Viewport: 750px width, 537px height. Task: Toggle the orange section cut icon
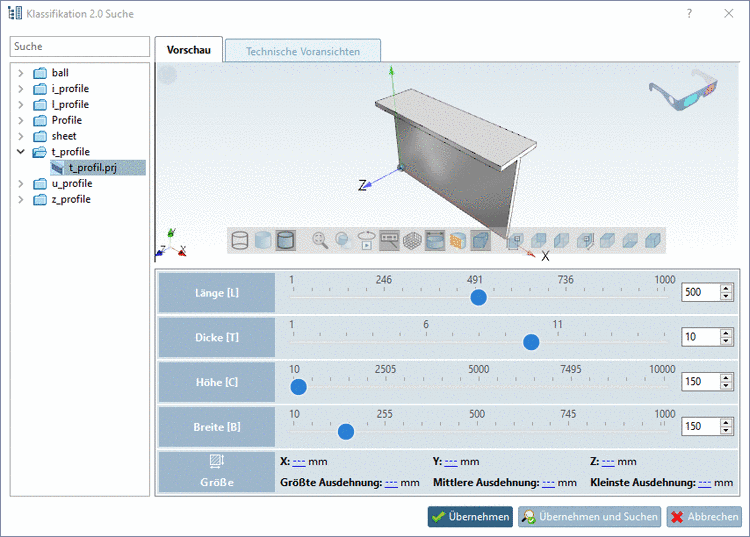(x=458, y=240)
